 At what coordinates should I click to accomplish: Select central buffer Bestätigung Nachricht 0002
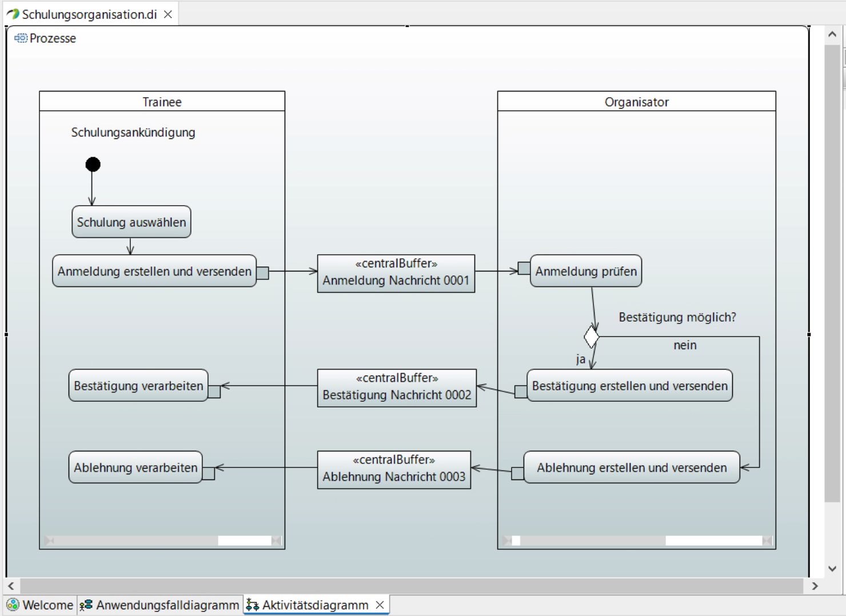[x=397, y=387]
